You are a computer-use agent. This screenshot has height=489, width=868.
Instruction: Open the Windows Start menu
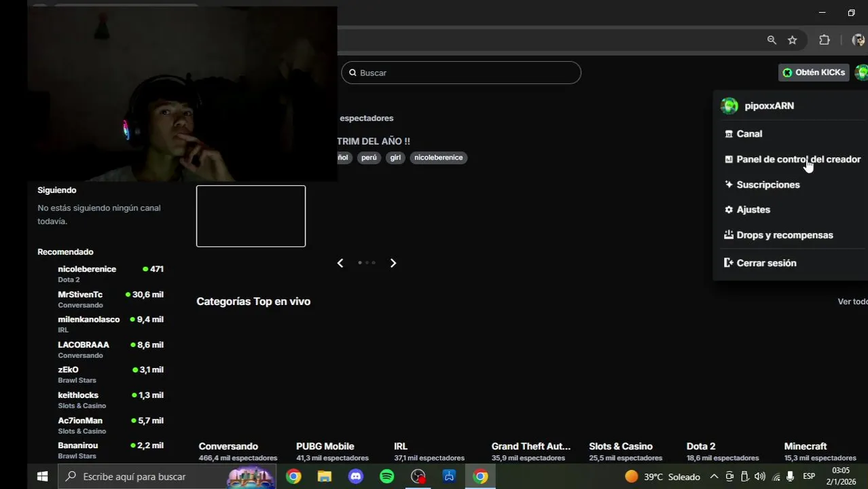(x=42, y=477)
